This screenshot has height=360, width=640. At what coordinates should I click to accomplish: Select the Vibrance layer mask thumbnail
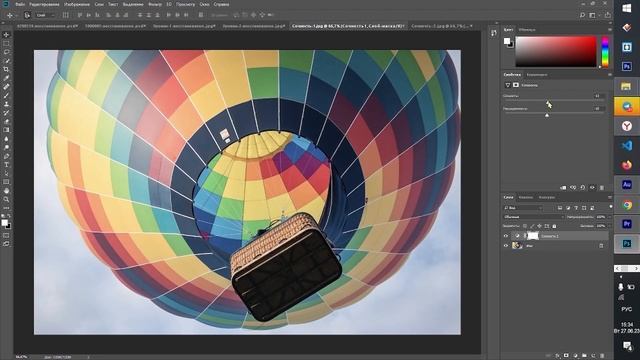[x=533, y=236]
